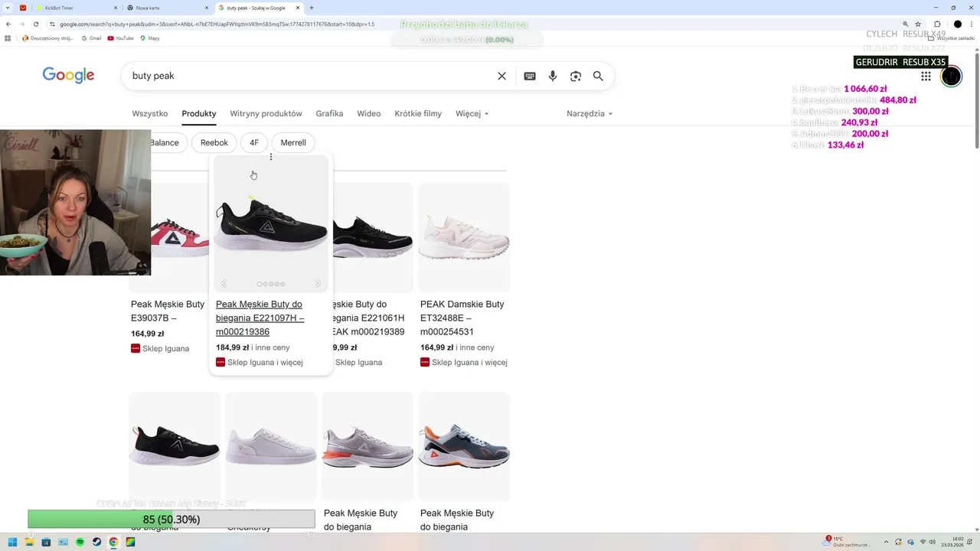Select the image carousel dots on hovered card
Screen dimensions: 980x551
point(271,284)
